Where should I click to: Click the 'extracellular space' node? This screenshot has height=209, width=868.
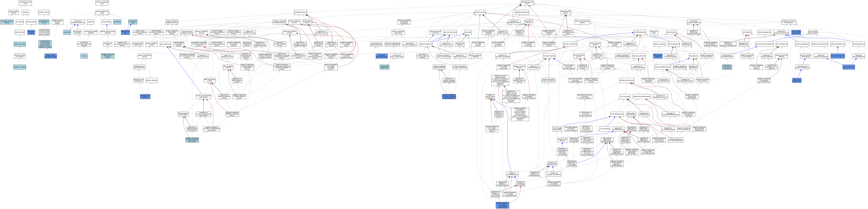pos(125,32)
